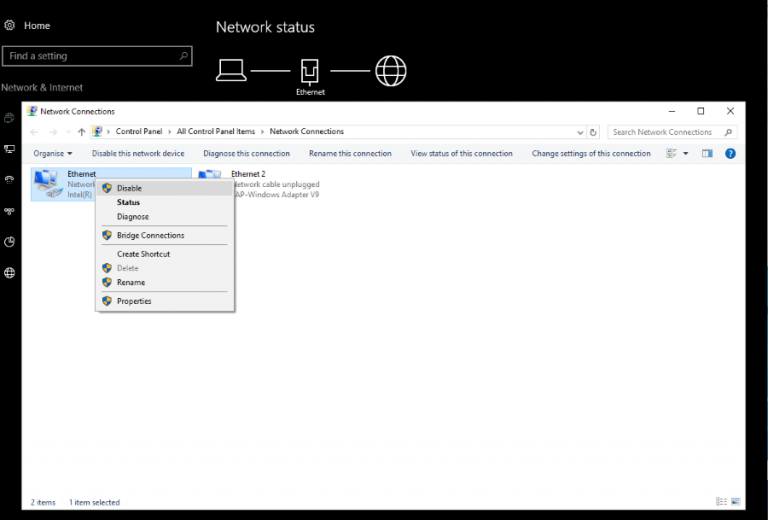Click the shield icon beside Rename
This screenshot has width=768, height=520.
pyautogui.click(x=107, y=283)
